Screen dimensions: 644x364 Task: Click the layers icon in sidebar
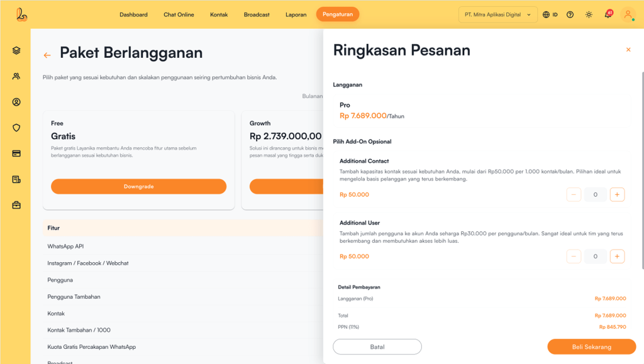coord(16,50)
